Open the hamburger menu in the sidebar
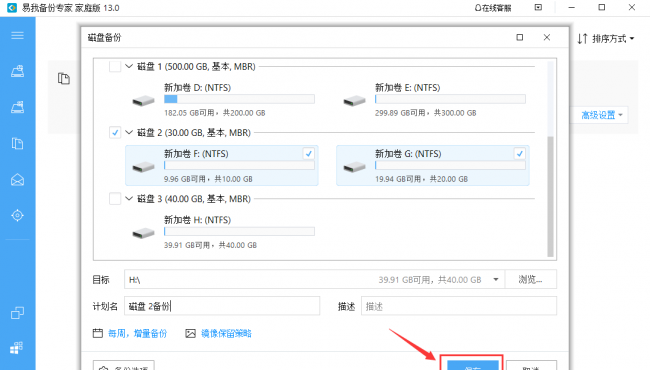 17,35
